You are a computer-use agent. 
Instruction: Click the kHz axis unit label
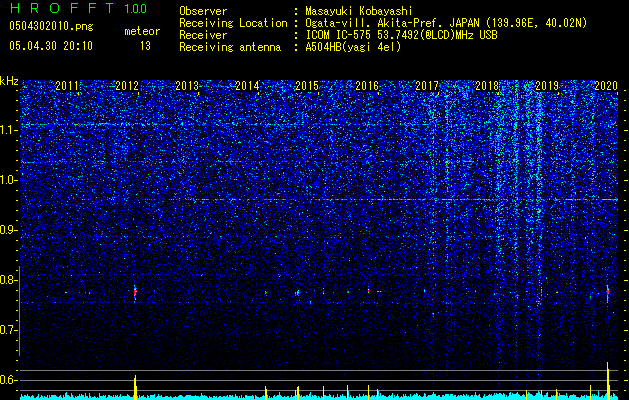click(x=9, y=81)
